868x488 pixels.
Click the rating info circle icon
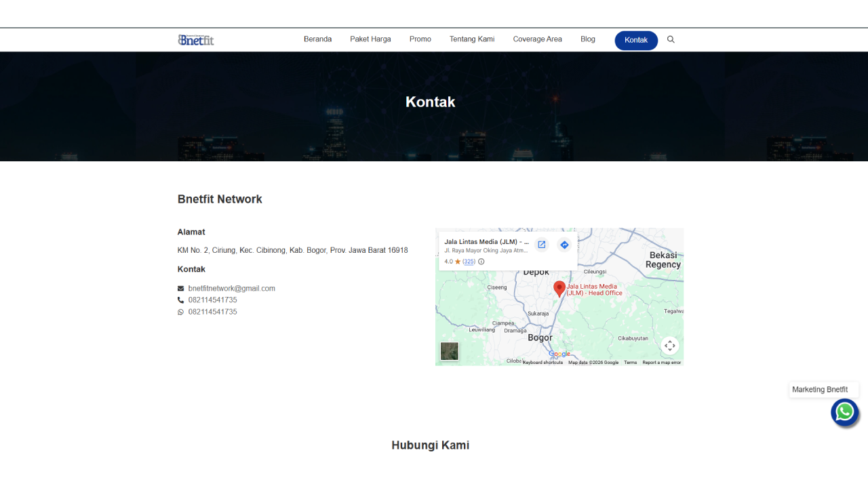pos(481,262)
